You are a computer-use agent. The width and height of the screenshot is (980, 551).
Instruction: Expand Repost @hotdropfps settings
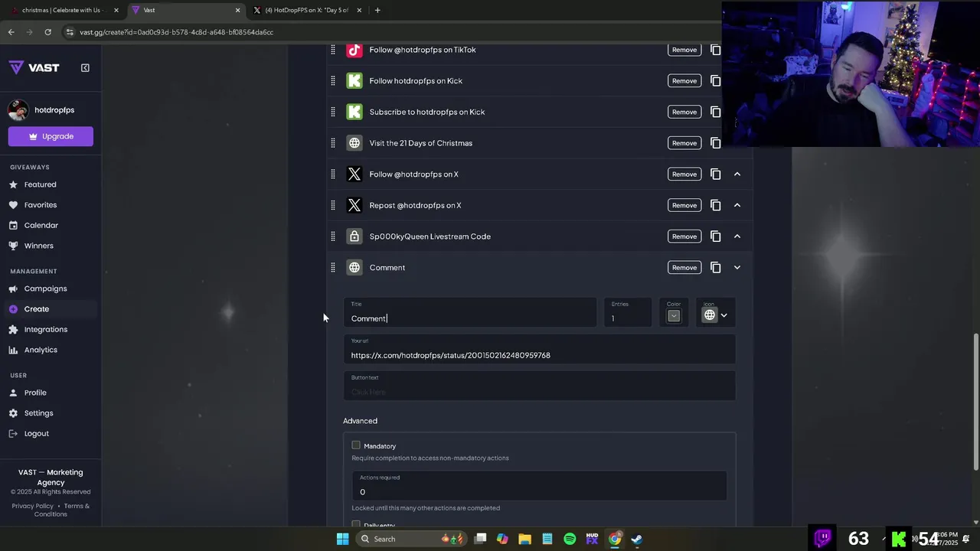click(x=737, y=205)
